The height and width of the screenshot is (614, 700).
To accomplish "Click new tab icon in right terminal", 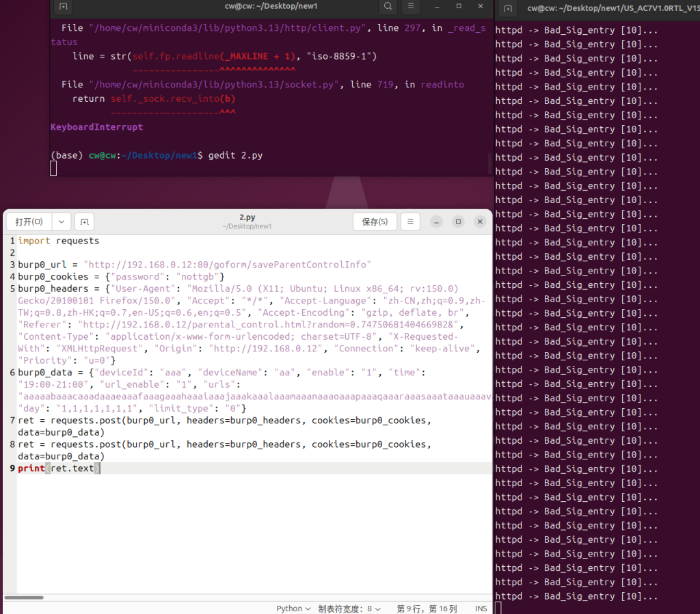I will click(x=507, y=8).
